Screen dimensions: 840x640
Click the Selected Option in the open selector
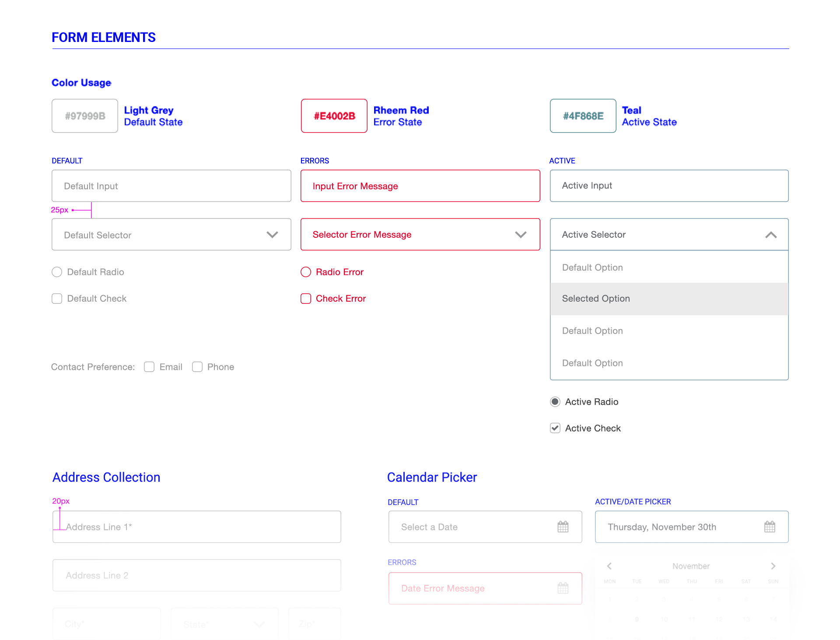point(596,299)
